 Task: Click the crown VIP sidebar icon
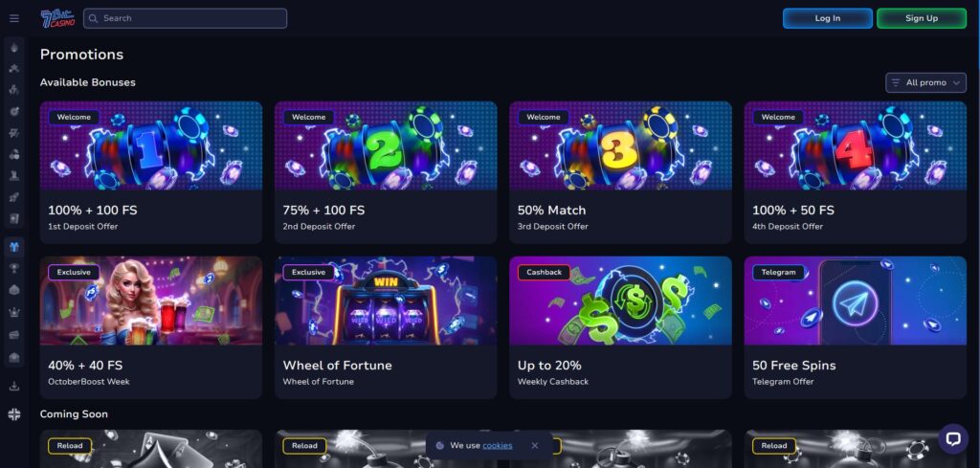pyautogui.click(x=13, y=312)
